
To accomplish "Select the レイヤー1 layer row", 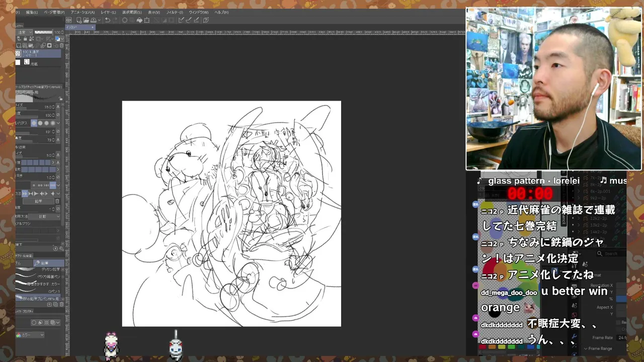I will 38,53.
